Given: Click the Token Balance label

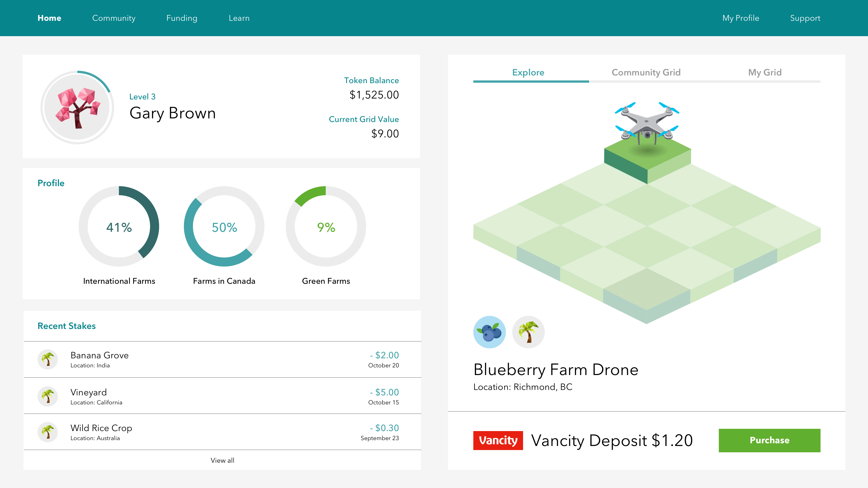Looking at the screenshot, I should click(371, 80).
